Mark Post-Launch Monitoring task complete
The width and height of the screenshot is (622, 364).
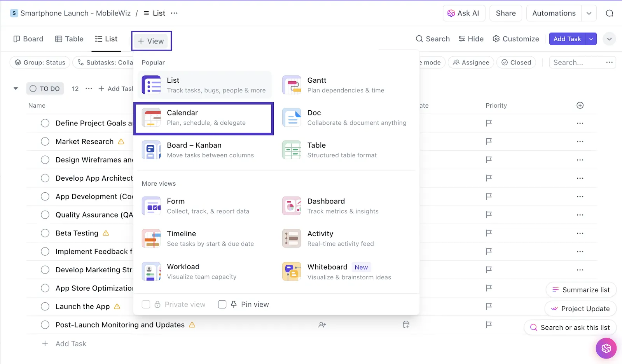(x=45, y=325)
